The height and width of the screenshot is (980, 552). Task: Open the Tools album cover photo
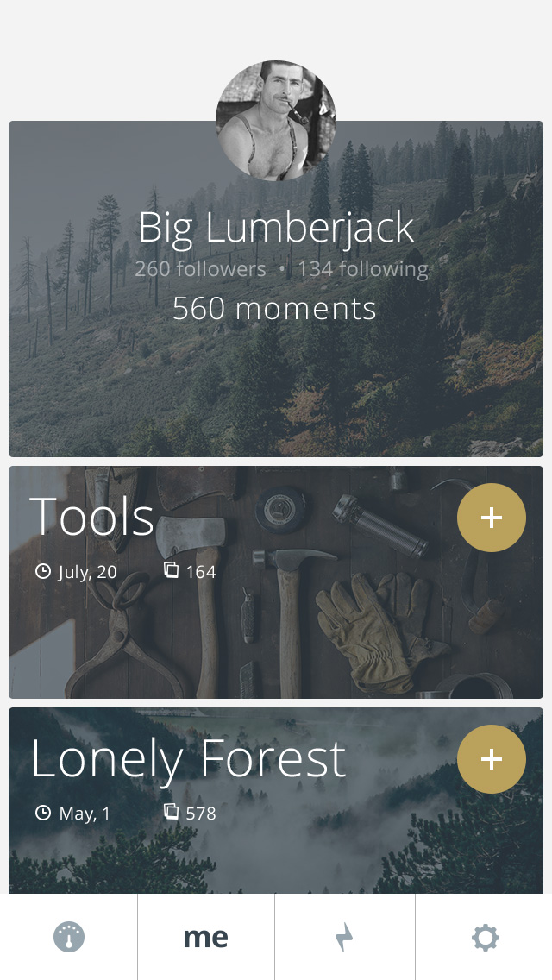point(276,581)
